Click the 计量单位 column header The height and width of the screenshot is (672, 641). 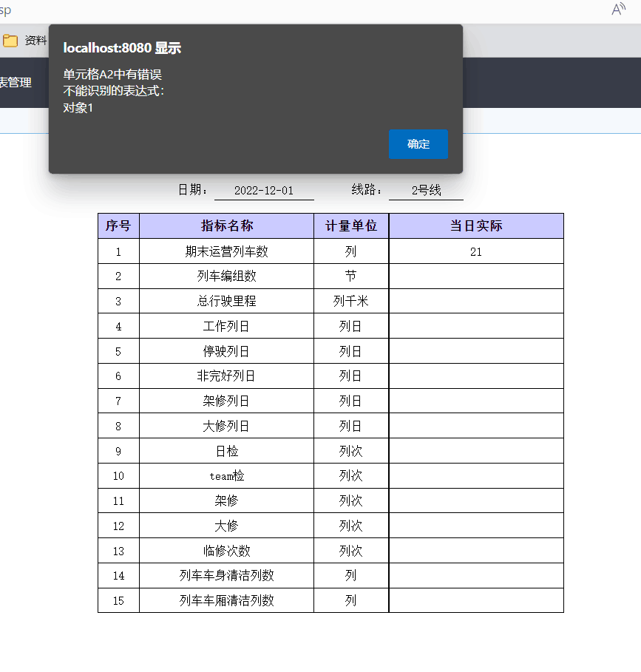coord(351,225)
